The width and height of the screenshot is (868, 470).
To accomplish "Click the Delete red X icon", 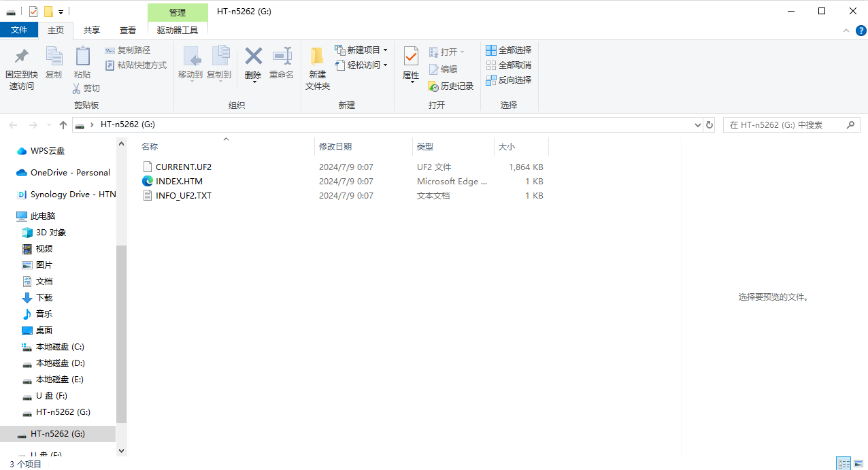I will click(x=253, y=56).
